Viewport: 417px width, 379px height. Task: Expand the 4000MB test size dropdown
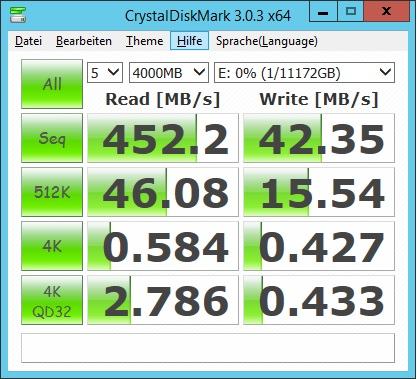169,72
